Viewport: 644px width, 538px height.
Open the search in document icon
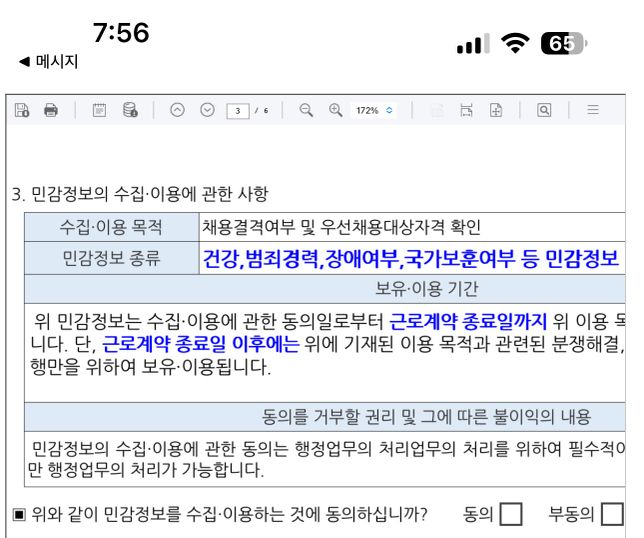[544, 110]
